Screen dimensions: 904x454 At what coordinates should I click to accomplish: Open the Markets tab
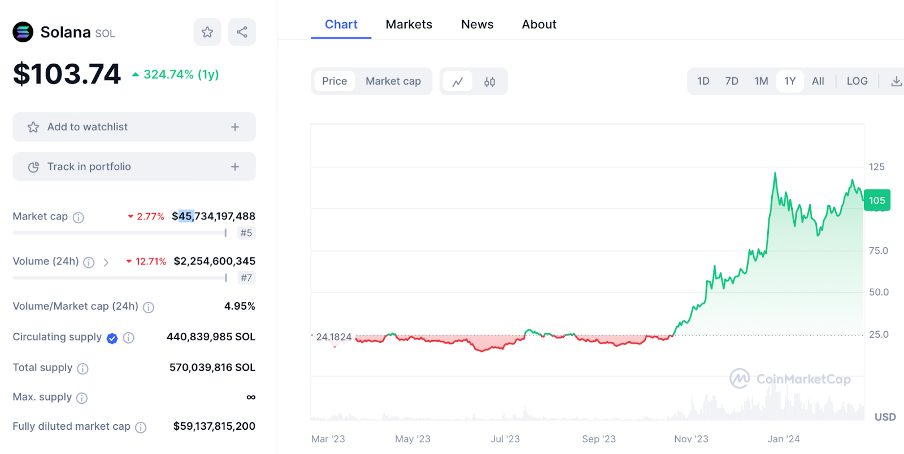[409, 24]
